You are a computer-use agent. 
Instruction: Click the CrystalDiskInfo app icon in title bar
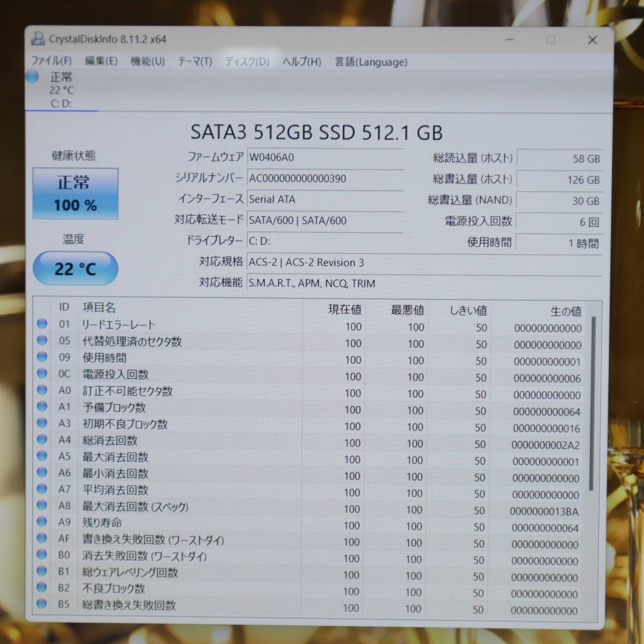coord(38,39)
